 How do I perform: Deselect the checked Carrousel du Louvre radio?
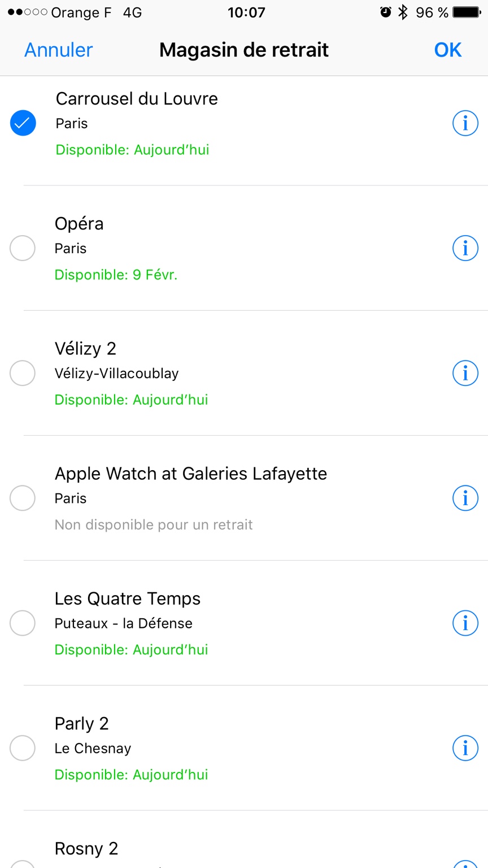pyautogui.click(x=23, y=123)
